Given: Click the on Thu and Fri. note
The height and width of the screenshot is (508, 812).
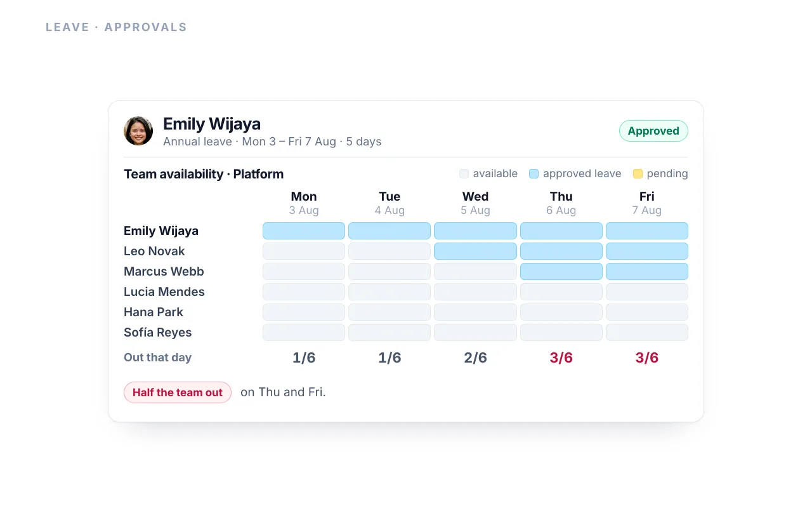Looking at the screenshot, I should coord(283,392).
